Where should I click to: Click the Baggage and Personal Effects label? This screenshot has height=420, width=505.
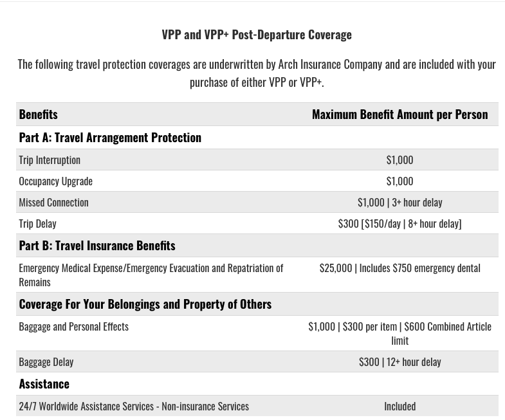click(73, 326)
